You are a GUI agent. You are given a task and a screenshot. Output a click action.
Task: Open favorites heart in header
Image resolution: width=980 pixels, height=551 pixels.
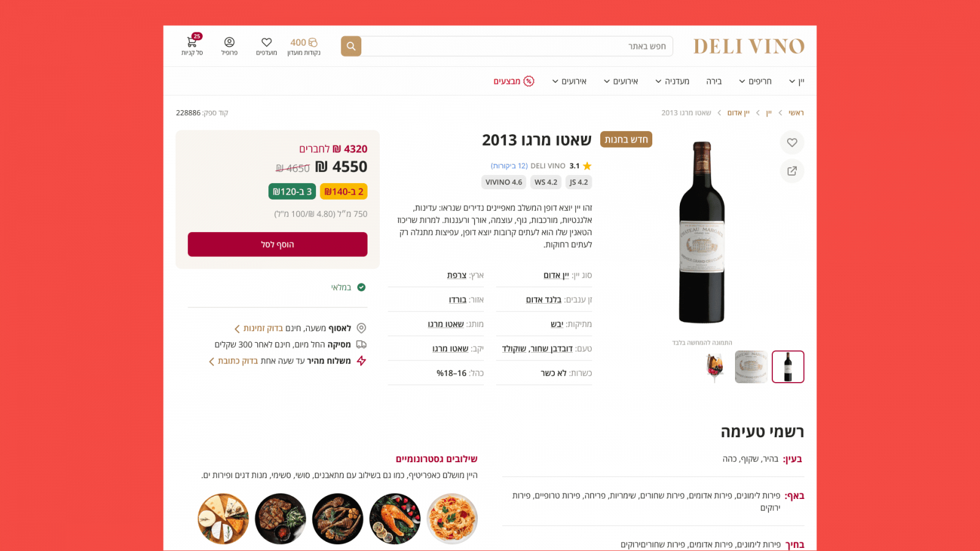pos(266,42)
